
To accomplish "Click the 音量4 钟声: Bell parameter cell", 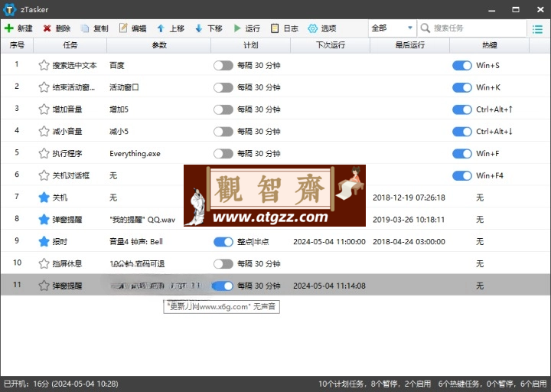I will (x=136, y=242).
